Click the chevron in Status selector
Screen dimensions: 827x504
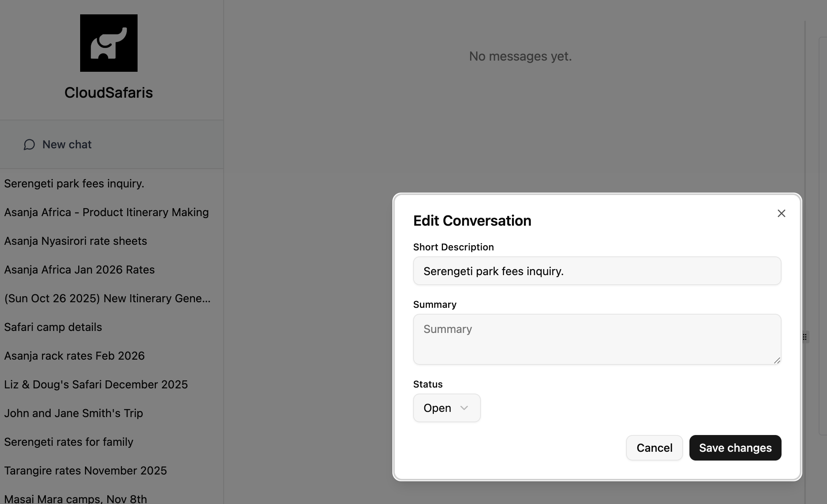coord(464,408)
